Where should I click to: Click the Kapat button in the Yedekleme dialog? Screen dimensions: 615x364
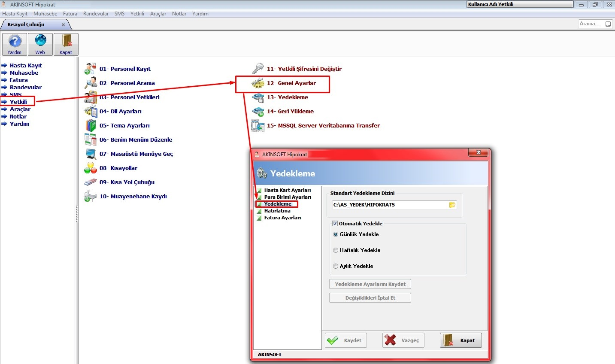click(461, 340)
